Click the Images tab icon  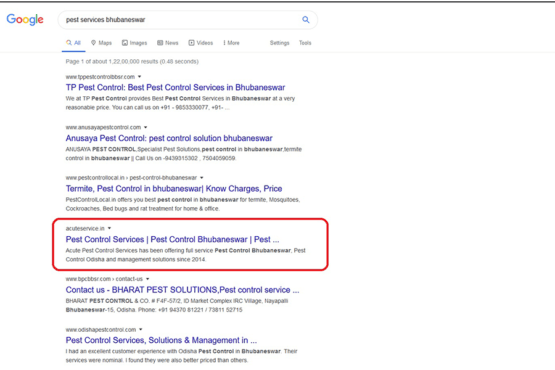click(x=125, y=43)
